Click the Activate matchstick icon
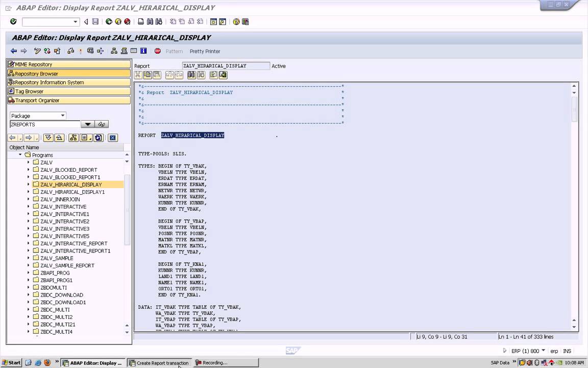588x368 pixels. [x=80, y=51]
